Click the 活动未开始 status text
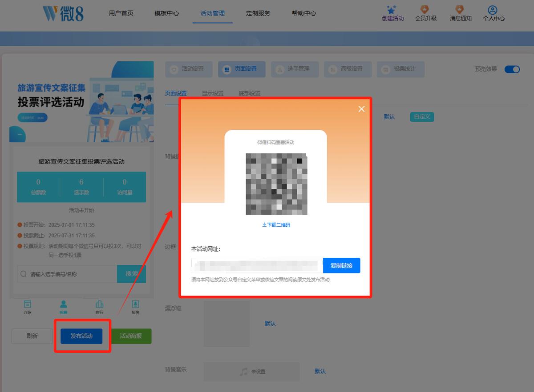 click(81, 210)
